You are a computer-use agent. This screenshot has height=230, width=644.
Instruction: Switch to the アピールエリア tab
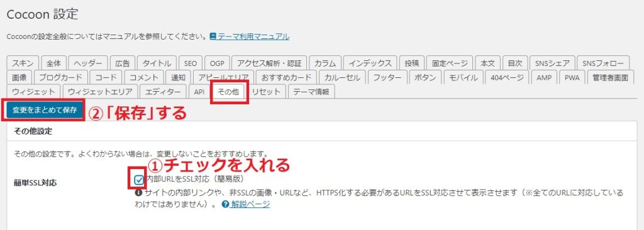click(223, 78)
